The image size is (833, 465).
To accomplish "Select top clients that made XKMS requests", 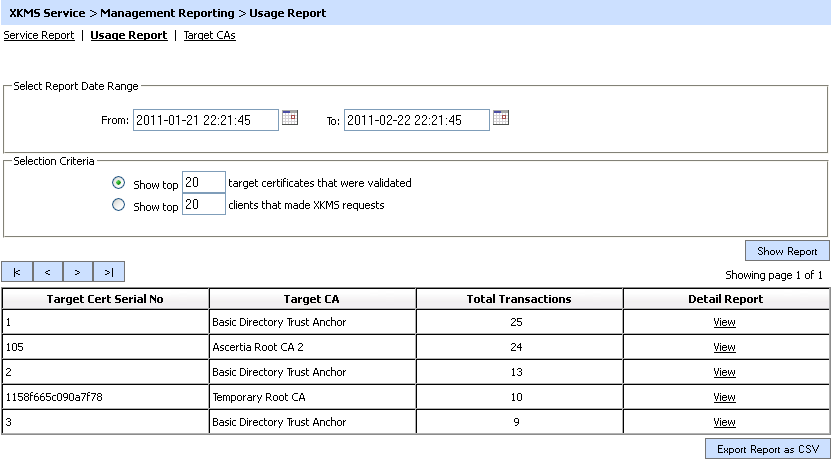I will point(119,205).
